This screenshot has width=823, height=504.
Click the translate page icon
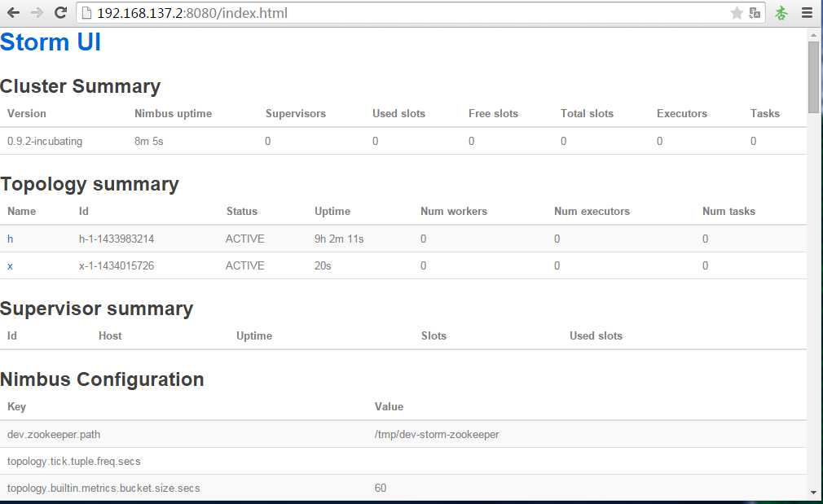(x=755, y=13)
